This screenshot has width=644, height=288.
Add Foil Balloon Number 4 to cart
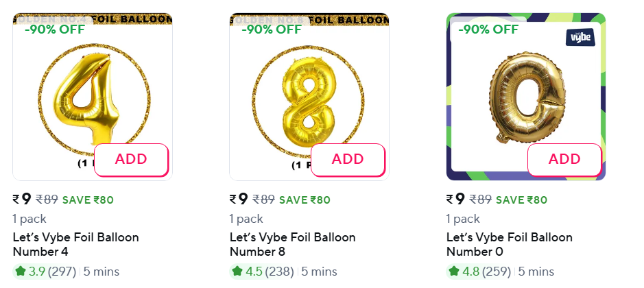pyautogui.click(x=131, y=160)
